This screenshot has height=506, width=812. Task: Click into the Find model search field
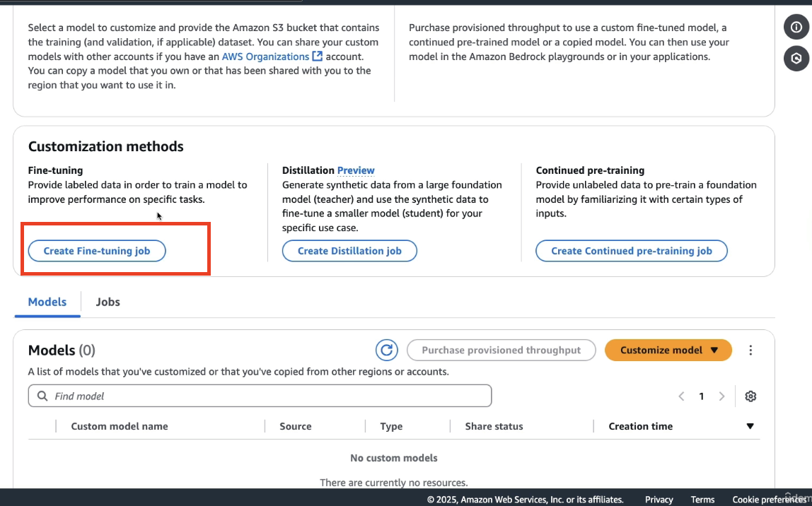(260, 396)
